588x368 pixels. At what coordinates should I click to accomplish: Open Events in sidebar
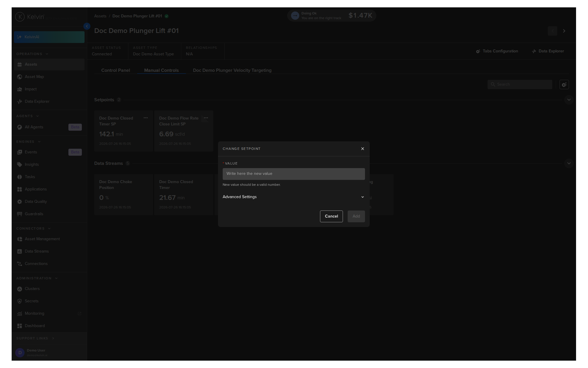[x=49, y=152]
